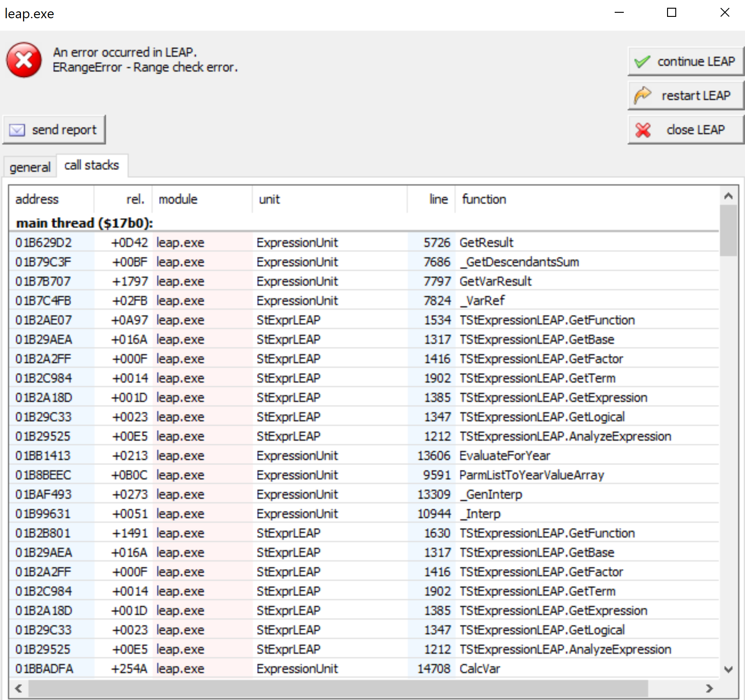This screenshot has height=700, width=745.
Task: Click the vertical scrollbar thumb
Action: pos(728,231)
